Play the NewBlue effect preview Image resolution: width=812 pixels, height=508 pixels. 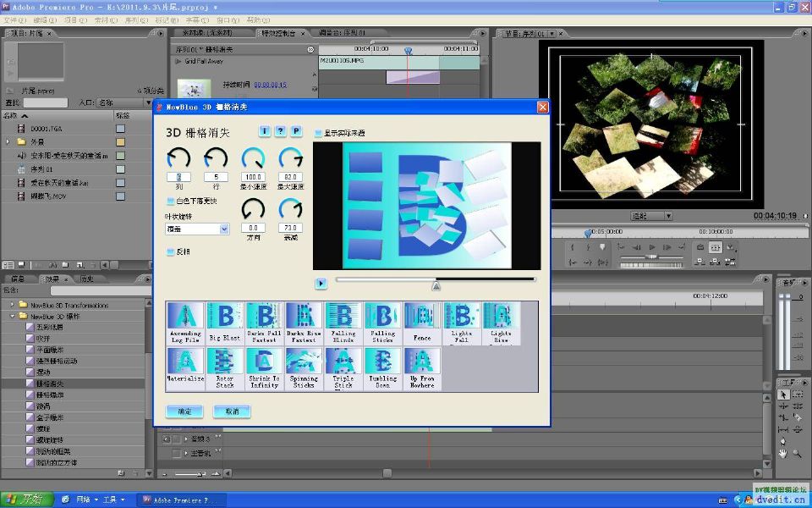pyautogui.click(x=321, y=283)
